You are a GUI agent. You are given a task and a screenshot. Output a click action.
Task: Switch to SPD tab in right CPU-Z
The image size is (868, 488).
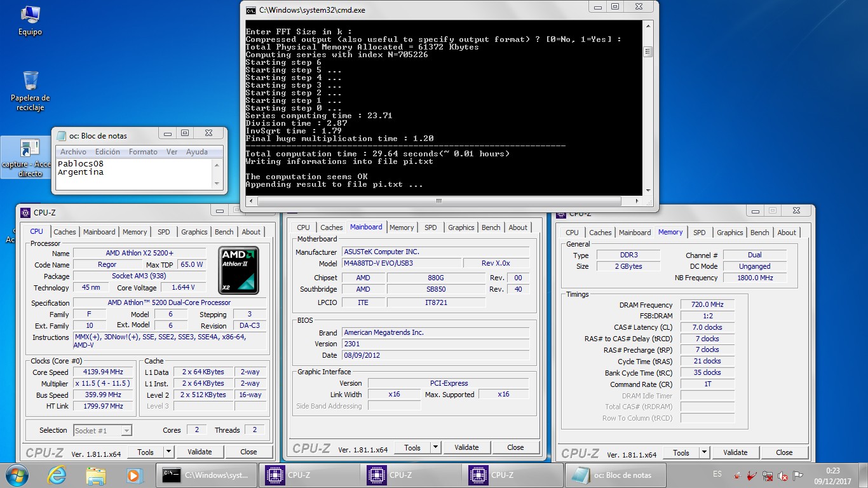(x=700, y=233)
